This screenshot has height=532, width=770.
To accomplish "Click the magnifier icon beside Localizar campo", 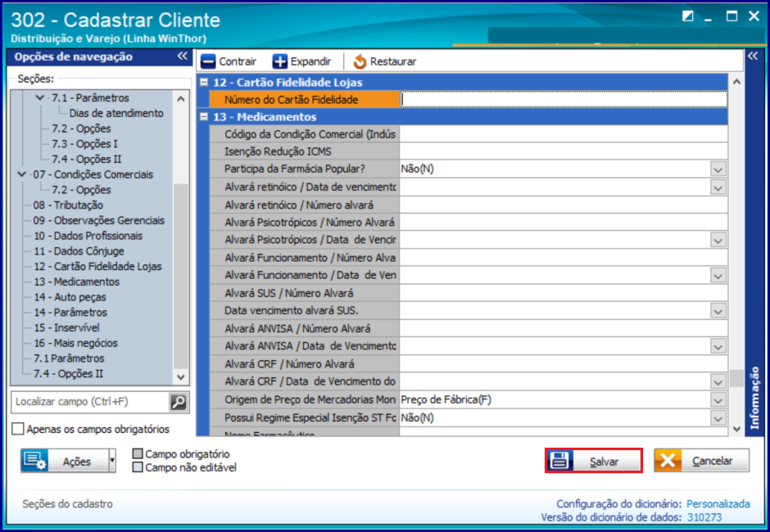I will (x=179, y=402).
